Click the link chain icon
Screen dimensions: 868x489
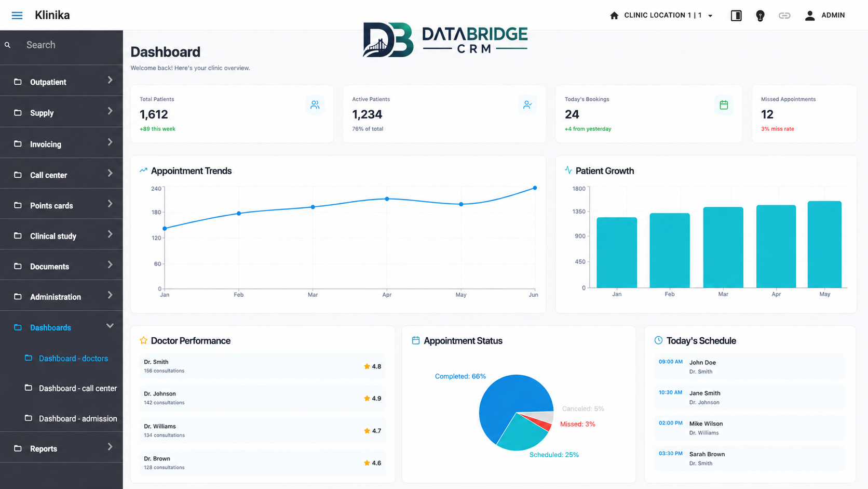tap(784, 16)
